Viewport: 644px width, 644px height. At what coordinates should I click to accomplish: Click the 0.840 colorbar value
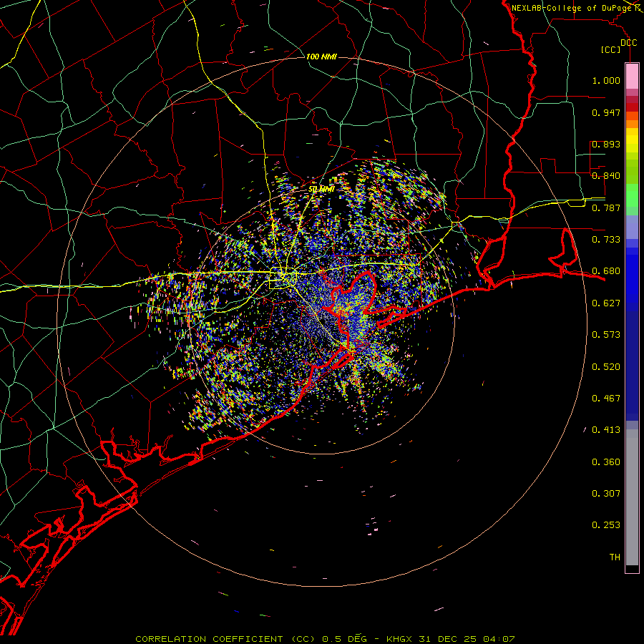coord(606,176)
